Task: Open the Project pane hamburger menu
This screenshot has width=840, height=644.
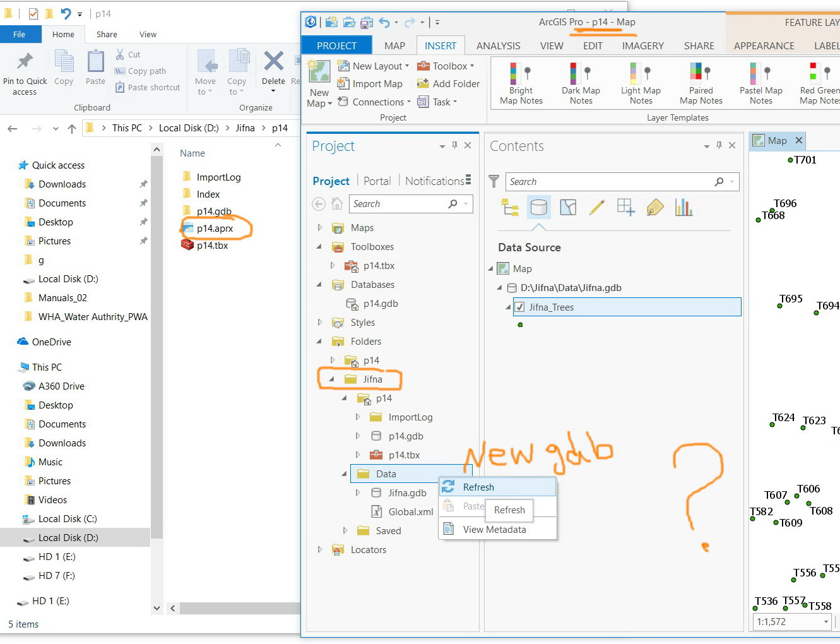Action: 468,179
